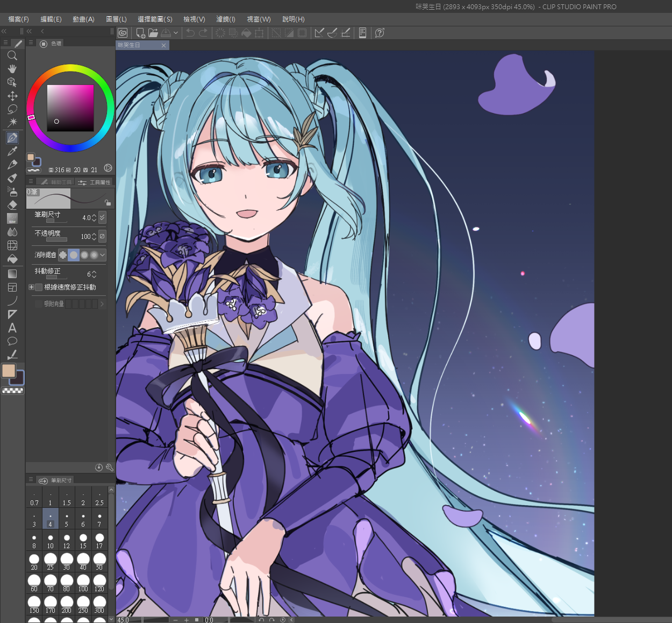Select the transparent color checkered swatch
Image resolution: width=672 pixels, height=623 pixels.
pyautogui.click(x=13, y=391)
